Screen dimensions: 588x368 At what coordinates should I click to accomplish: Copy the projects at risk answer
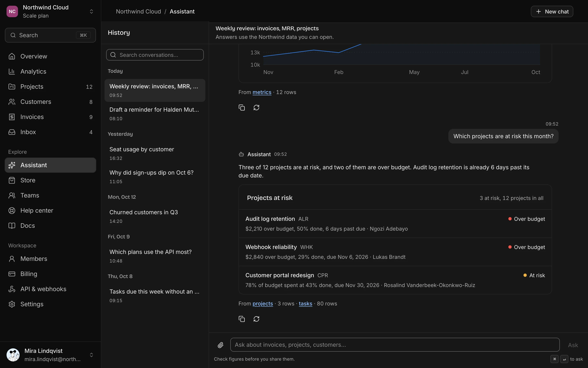(x=242, y=319)
